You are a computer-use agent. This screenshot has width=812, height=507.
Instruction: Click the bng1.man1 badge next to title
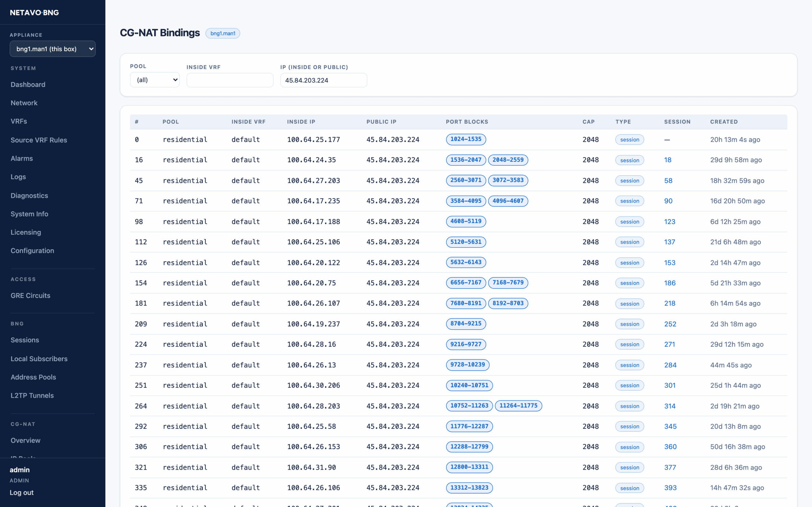pyautogui.click(x=223, y=33)
